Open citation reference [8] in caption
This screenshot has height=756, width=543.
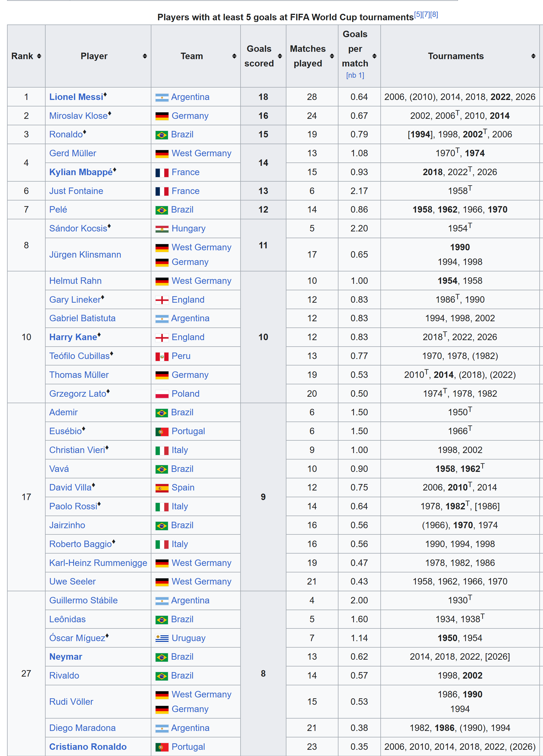click(434, 15)
